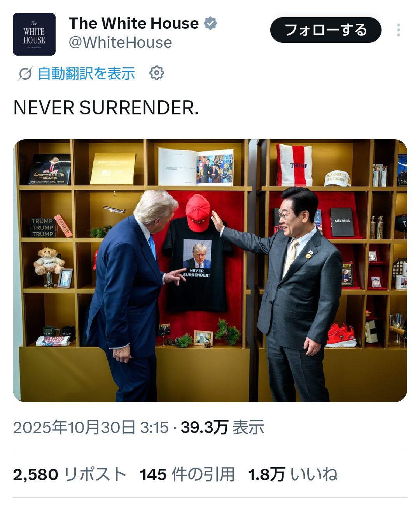Image resolution: width=420 pixels, height=505 pixels.
Task: Visit the @WhiteHouse handle
Action: click(120, 42)
